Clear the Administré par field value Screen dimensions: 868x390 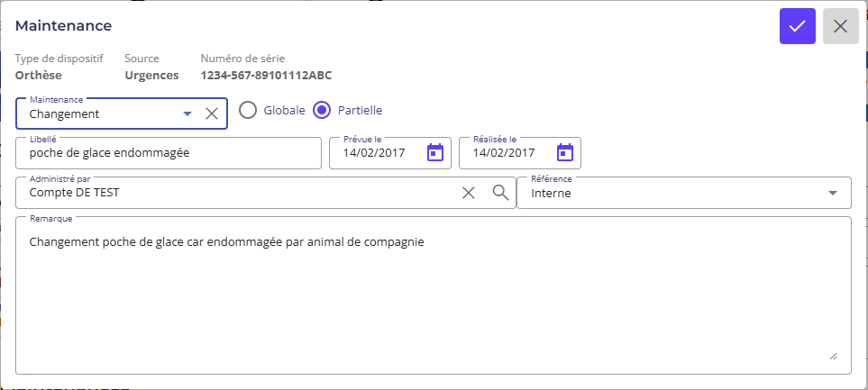coord(469,192)
